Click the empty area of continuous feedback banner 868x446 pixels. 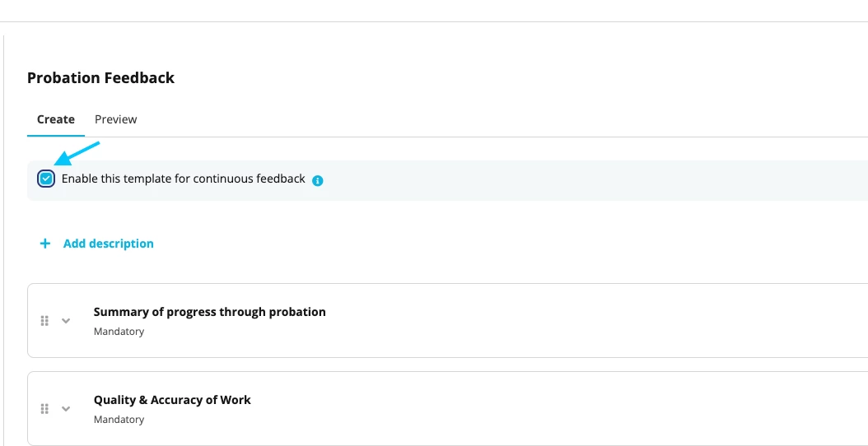pos(592,180)
